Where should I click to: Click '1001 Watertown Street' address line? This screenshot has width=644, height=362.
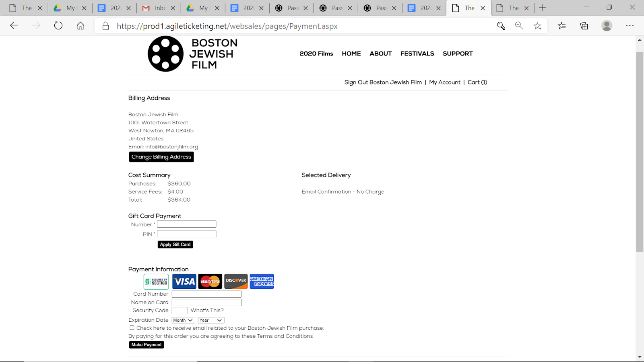(x=158, y=123)
